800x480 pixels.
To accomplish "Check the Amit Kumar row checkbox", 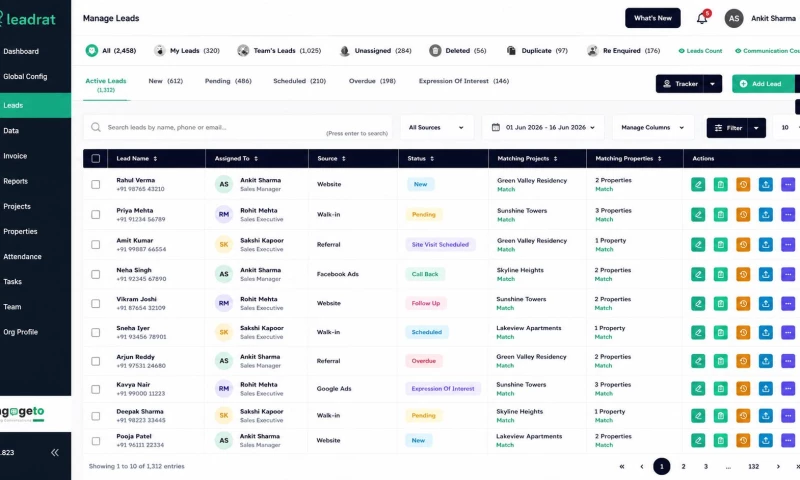I will pyautogui.click(x=95, y=244).
